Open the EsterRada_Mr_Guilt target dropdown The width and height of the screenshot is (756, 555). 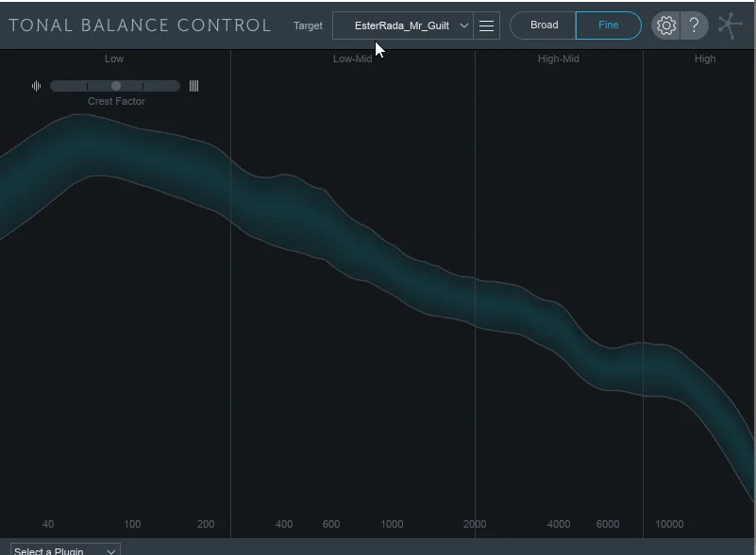[403, 25]
